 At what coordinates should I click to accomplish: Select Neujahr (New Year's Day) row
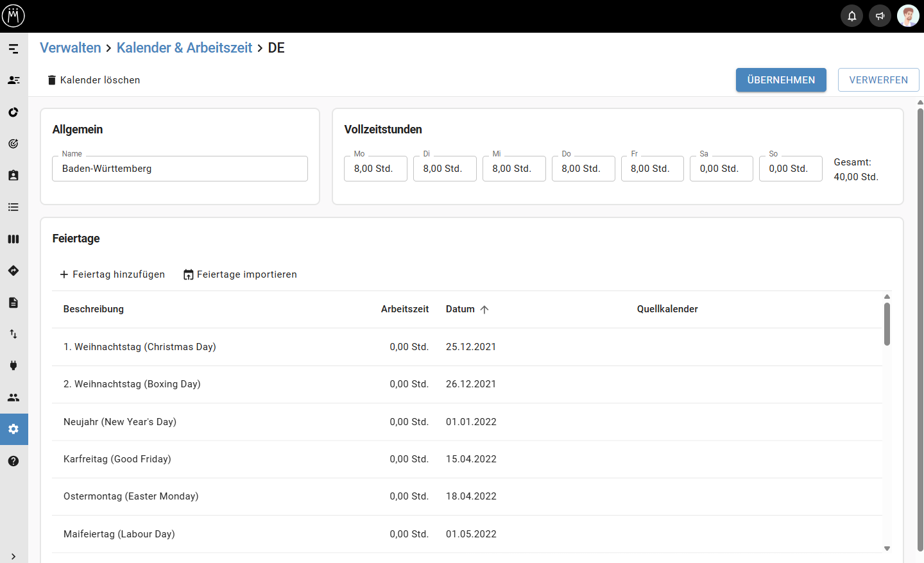467,422
